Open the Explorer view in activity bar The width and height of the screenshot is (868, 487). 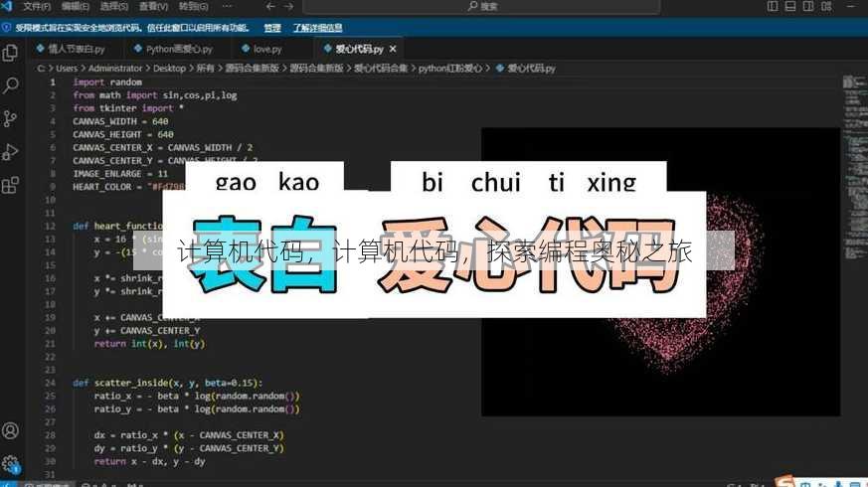(x=10, y=53)
